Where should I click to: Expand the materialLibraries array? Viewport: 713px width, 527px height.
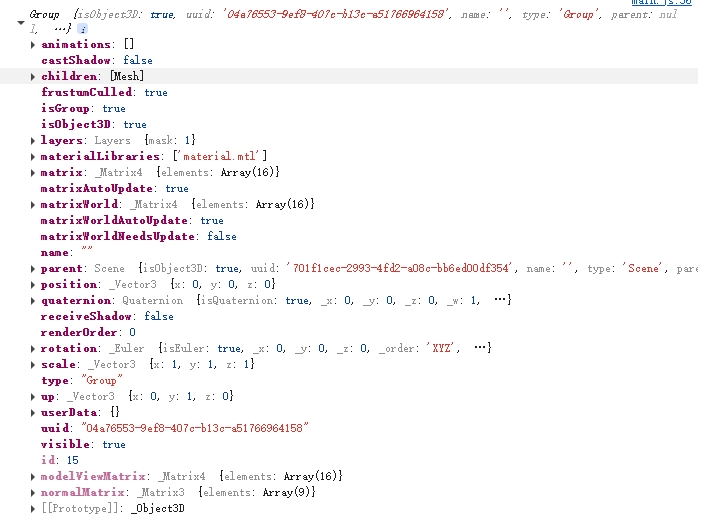click(x=34, y=156)
